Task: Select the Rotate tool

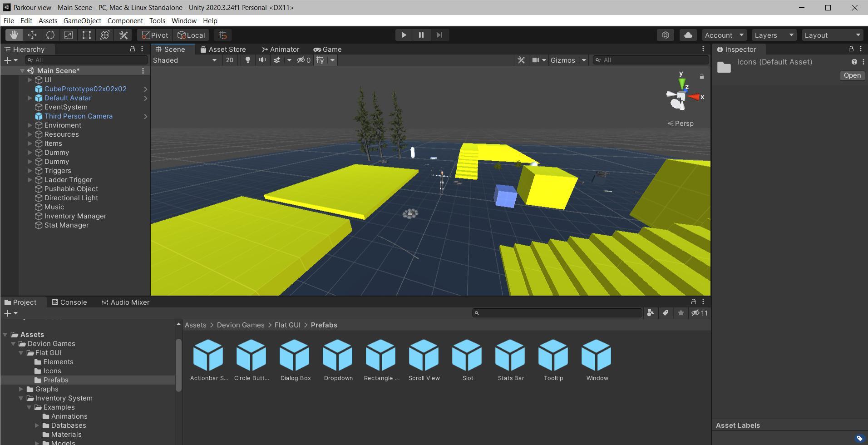Action: [50, 35]
